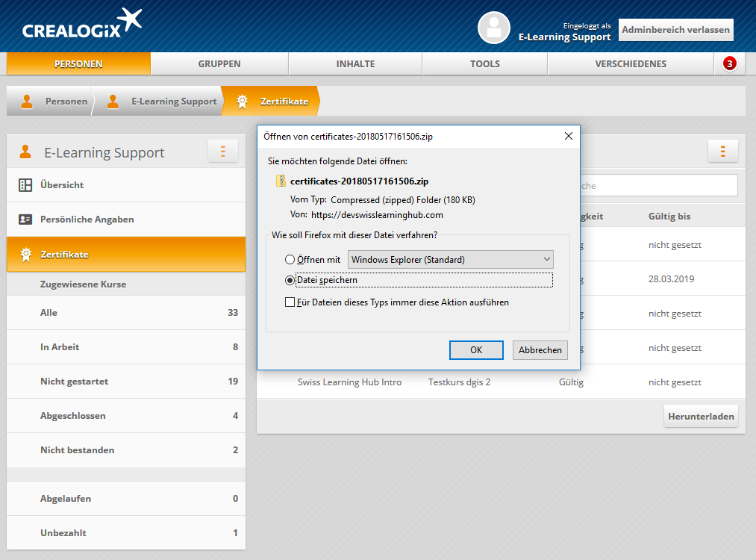
Task: Click the Zertifikate badge icon in sidebar
Action: (x=25, y=255)
